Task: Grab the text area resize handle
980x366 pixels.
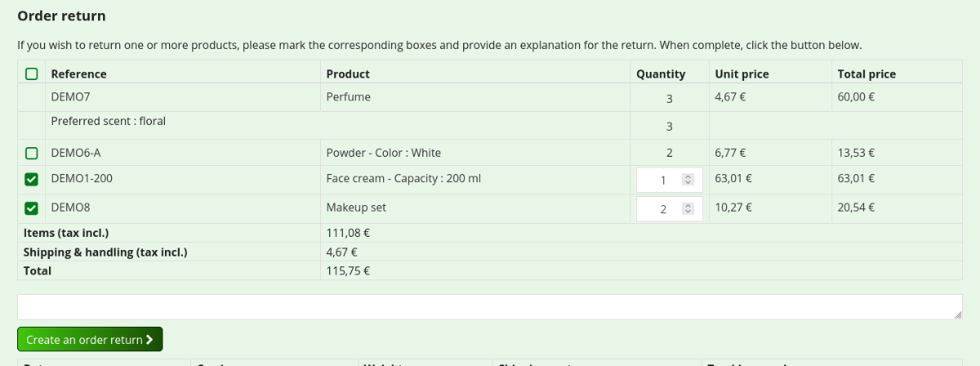Action: 958,315
